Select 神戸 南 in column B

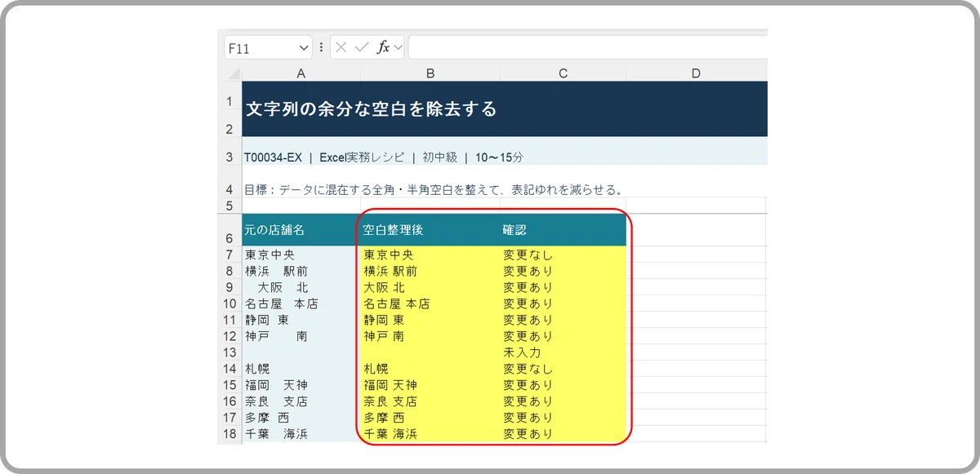click(x=430, y=336)
